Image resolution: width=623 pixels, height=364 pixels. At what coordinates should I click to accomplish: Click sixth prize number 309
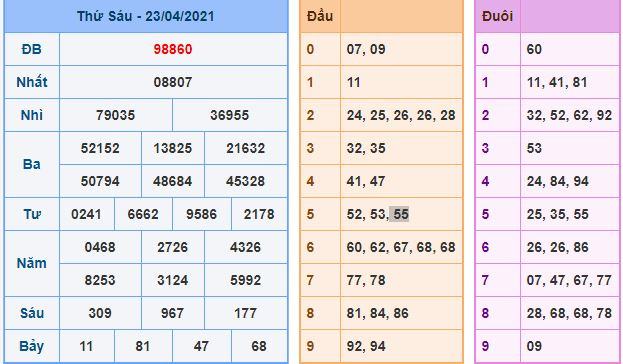100,313
